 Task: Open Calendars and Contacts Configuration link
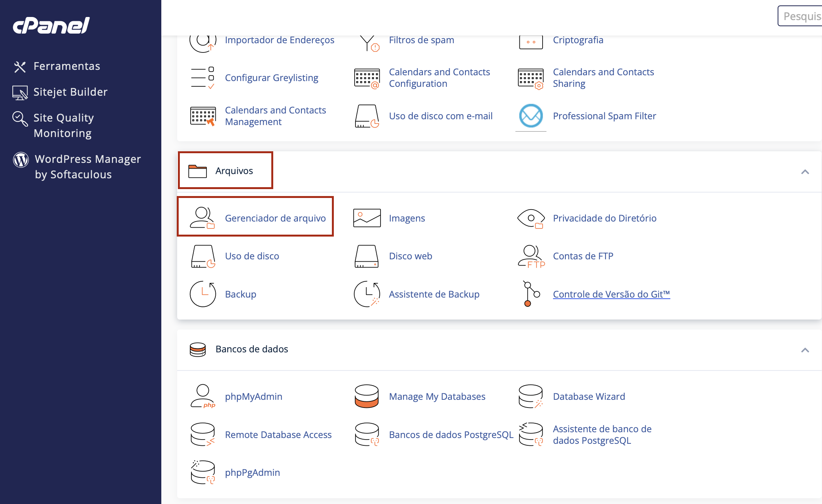pos(439,78)
